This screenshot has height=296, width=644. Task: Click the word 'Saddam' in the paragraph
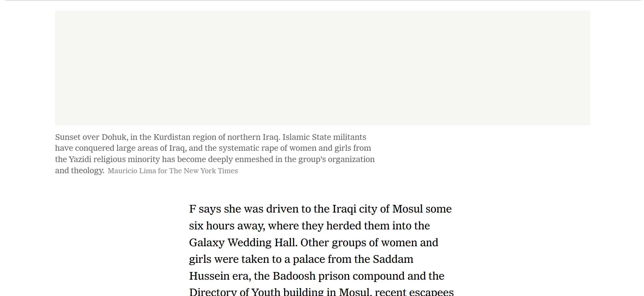point(393,259)
